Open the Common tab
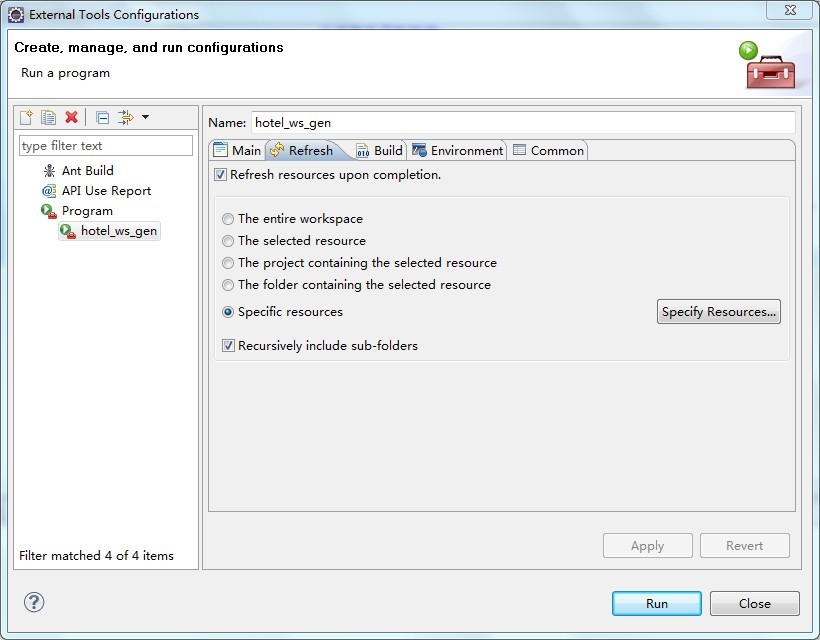The image size is (820, 640). [x=549, y=151]
